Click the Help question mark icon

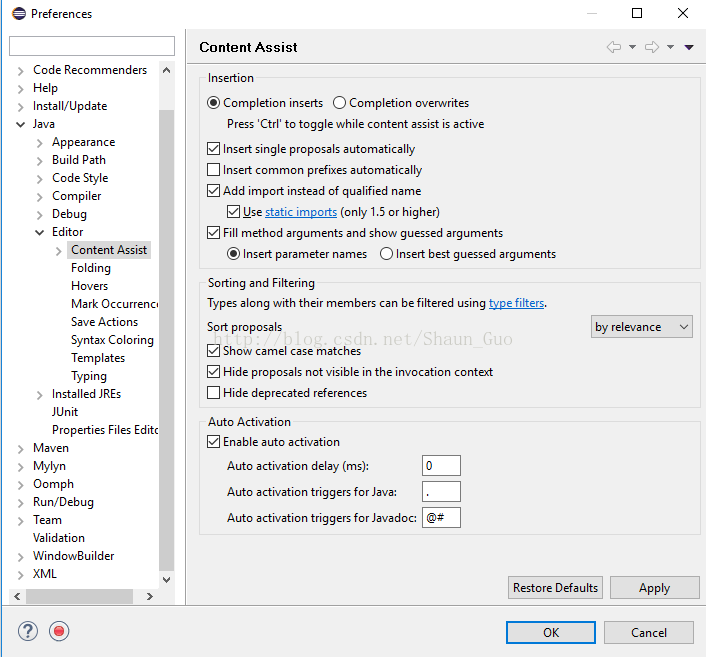[x=28, y=631]
